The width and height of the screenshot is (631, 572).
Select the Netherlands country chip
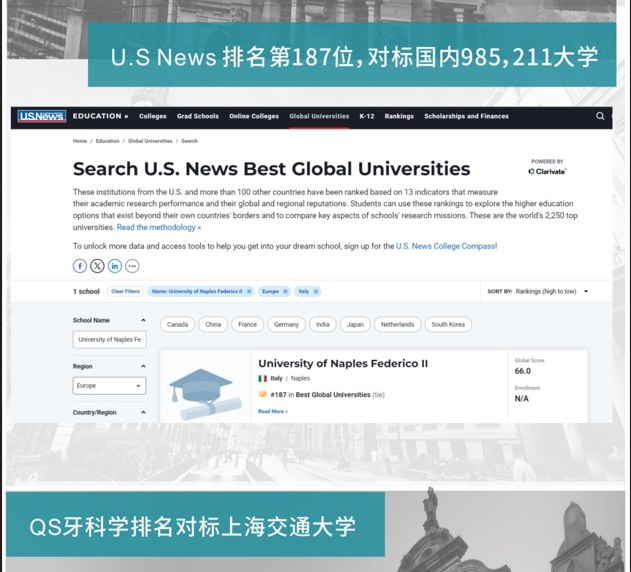coord(397,324)
